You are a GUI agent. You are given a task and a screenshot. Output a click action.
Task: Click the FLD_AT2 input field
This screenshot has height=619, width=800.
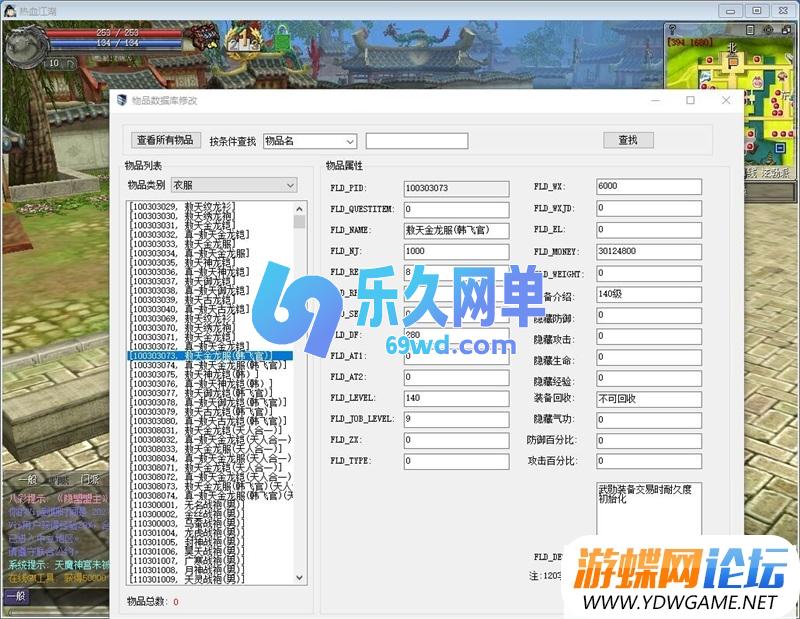456,377
